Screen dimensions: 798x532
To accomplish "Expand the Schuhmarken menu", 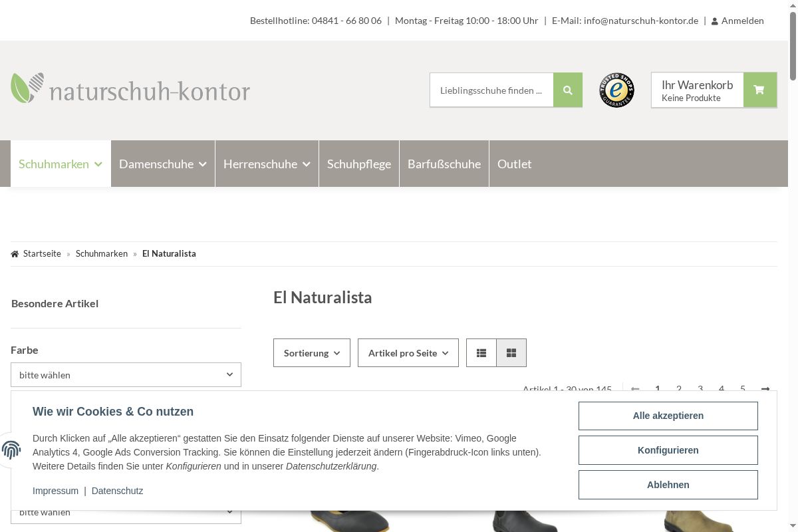I will pyautogui.click(x=61, y=164).
